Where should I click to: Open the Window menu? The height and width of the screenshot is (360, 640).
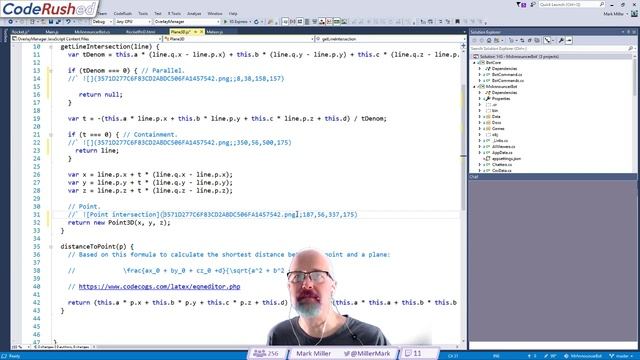point(215,13)
